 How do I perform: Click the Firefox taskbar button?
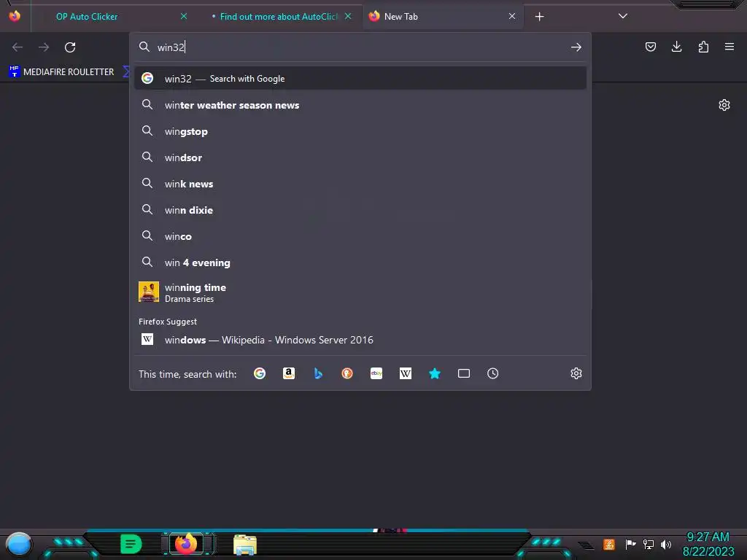186,544
